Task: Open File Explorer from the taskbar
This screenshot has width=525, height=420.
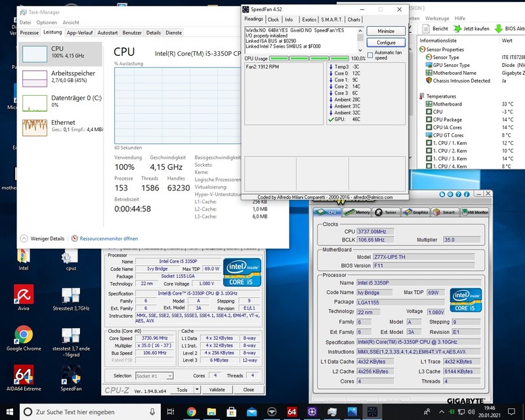Action: click(x=211, y=412)
